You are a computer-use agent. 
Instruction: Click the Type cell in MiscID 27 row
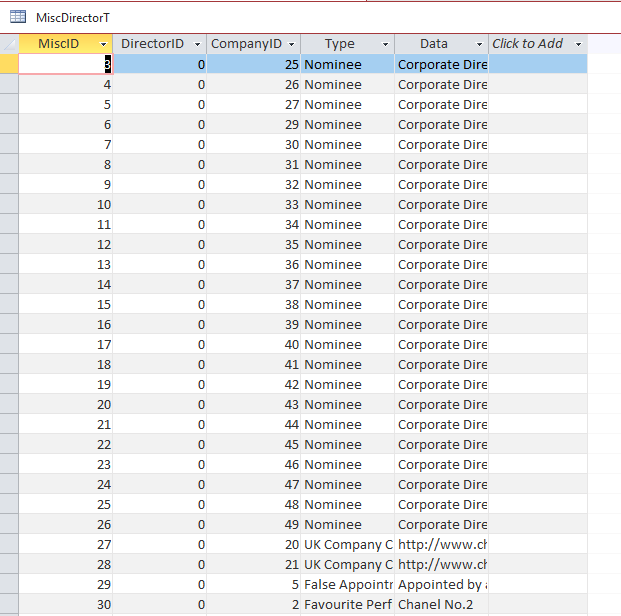(x=347, y=544)
